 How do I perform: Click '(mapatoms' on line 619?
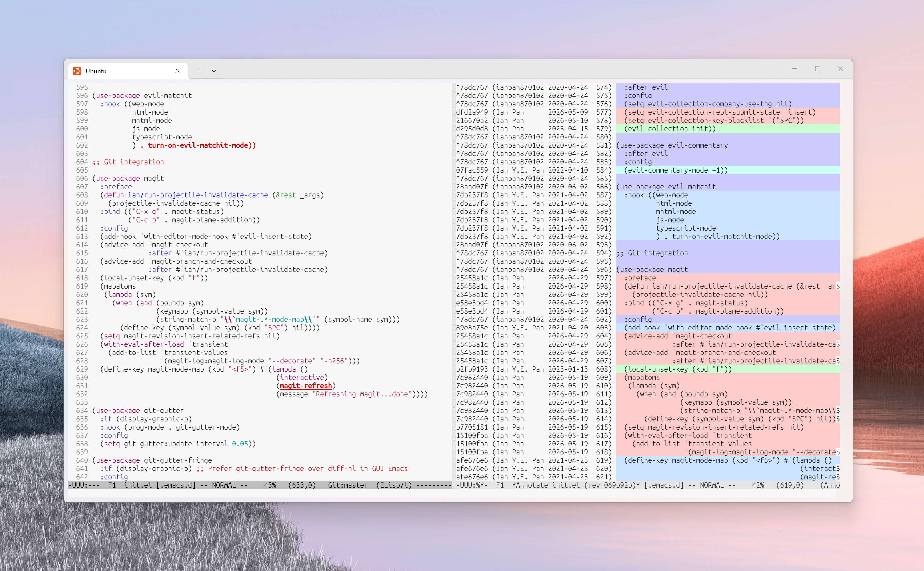point(118,287)
